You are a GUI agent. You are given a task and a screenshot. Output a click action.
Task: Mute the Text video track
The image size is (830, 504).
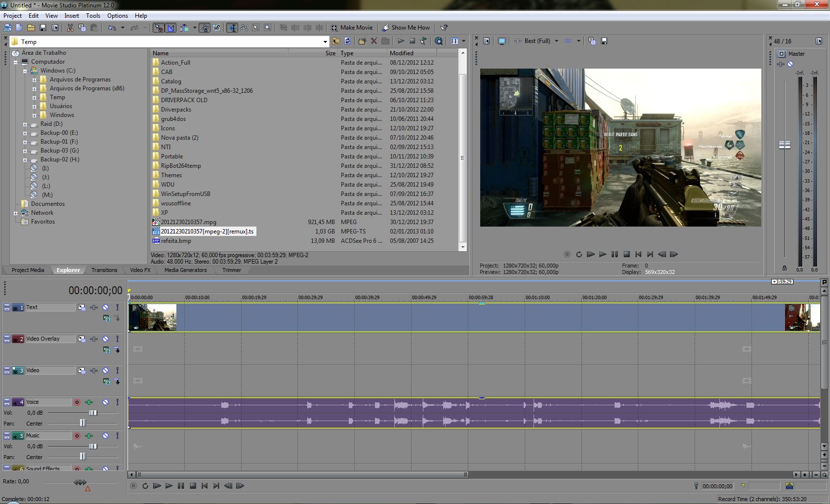(105, 307)
